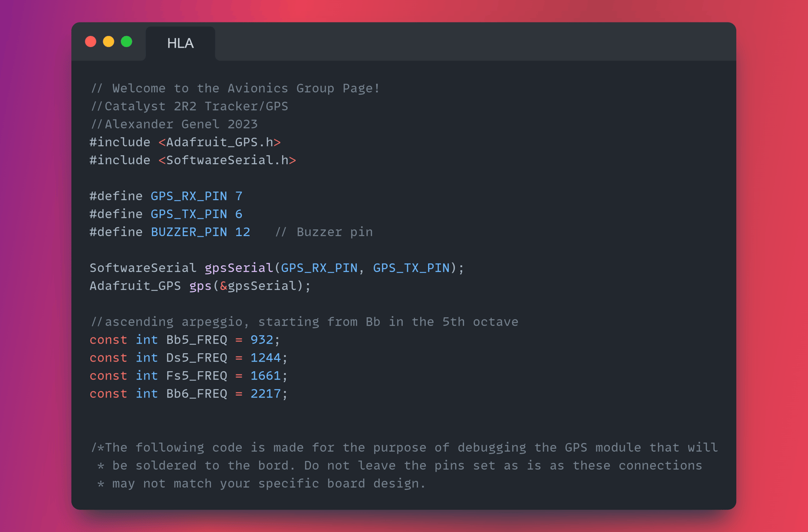808x532 pixels.
Task: Select the HLA tab
Action: click(x=180, y=43)
